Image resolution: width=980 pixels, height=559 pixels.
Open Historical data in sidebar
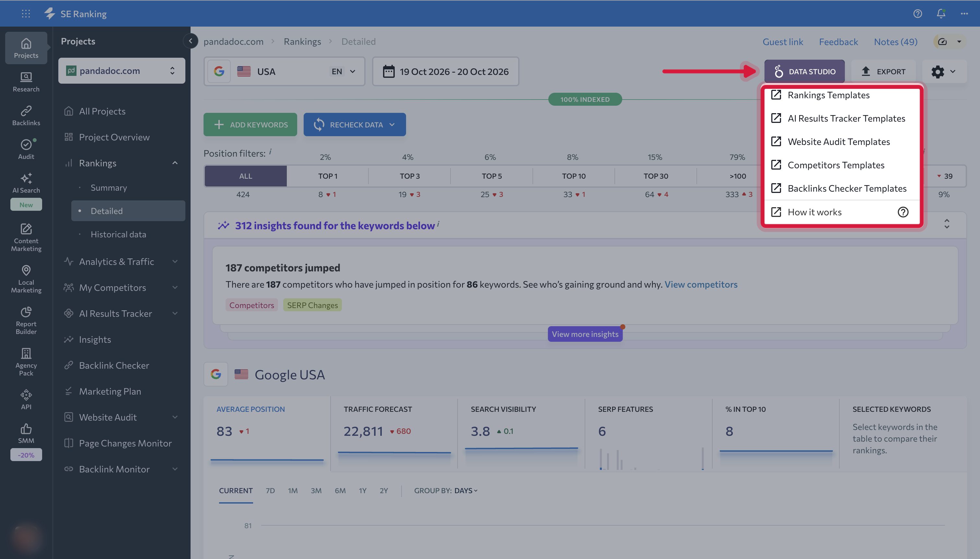[x=119, y=234]
